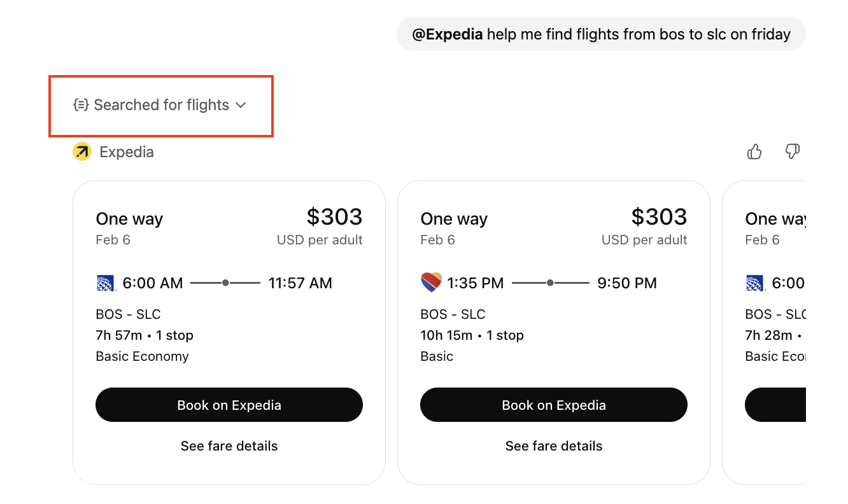Image resolution: width=848 pixels, height=504 pixels.
Task: Collapse the chevron next to Searched for flights
Action: 240,105
